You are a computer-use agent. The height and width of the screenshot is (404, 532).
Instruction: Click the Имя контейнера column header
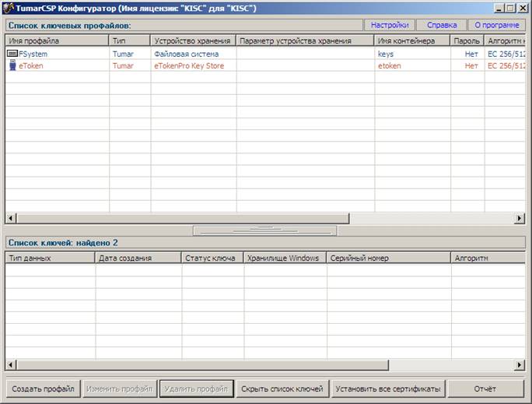pyautogui.click(x=411, y=40)
